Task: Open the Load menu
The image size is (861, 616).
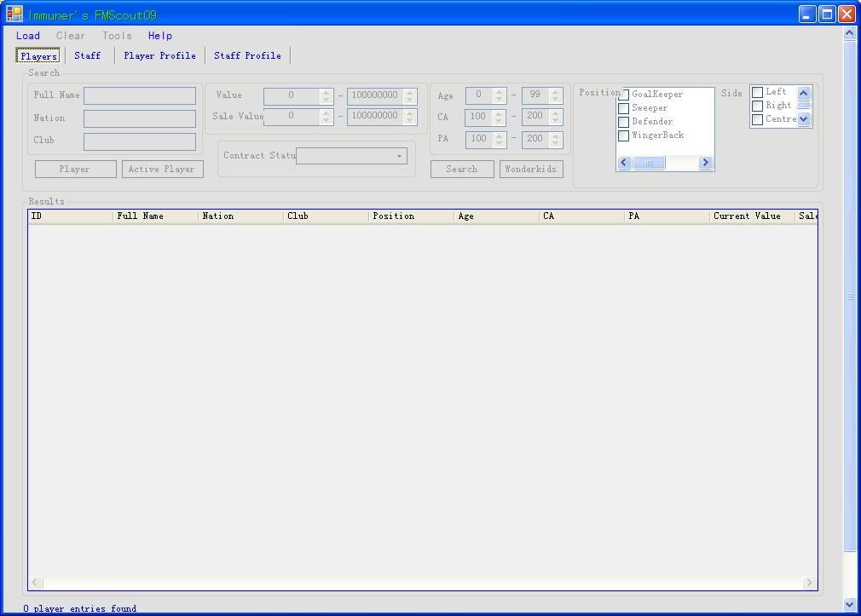Action: [28, 36]
